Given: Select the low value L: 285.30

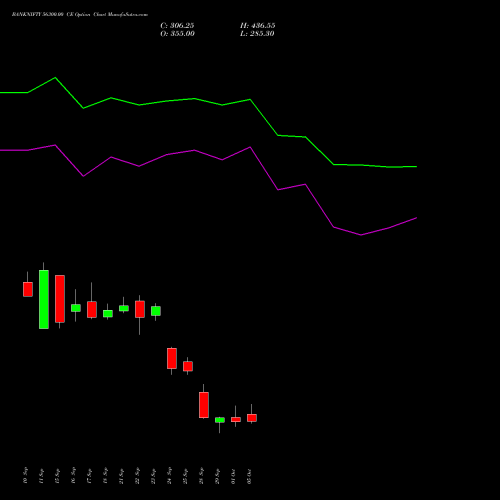Looking at the screenshot, I should point(257,34).
